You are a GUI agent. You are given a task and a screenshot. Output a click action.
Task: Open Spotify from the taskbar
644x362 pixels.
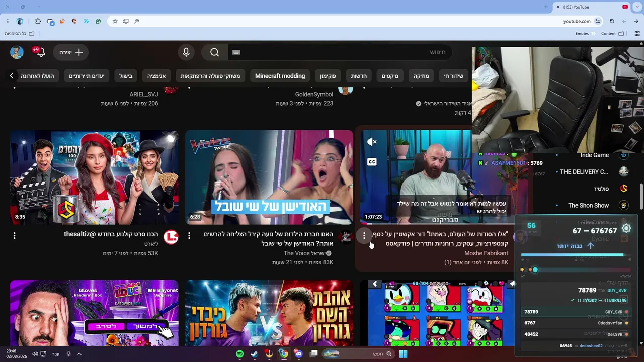tap(240, 354)
